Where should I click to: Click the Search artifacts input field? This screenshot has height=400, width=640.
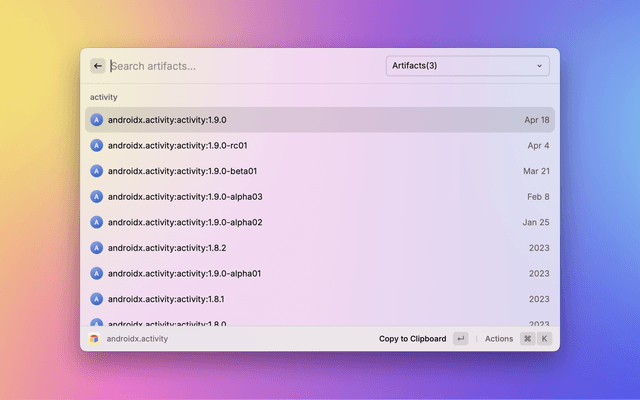[x=240, y=66]
